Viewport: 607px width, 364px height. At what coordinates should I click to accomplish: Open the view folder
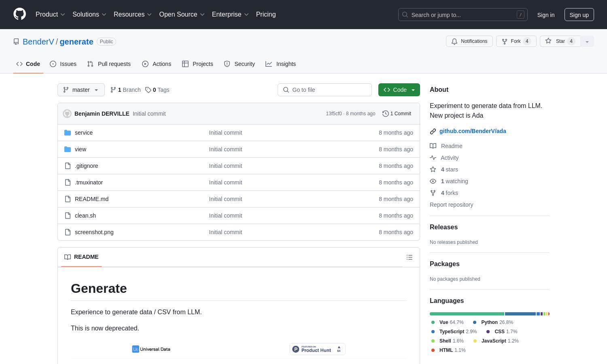[x=81, y=149]
